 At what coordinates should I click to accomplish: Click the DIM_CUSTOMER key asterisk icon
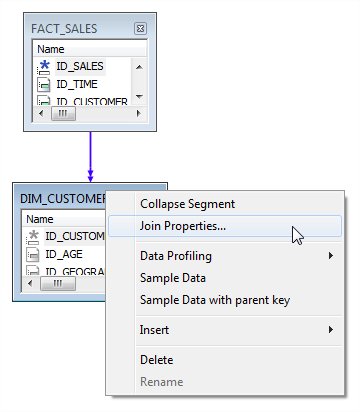point(33,237)
